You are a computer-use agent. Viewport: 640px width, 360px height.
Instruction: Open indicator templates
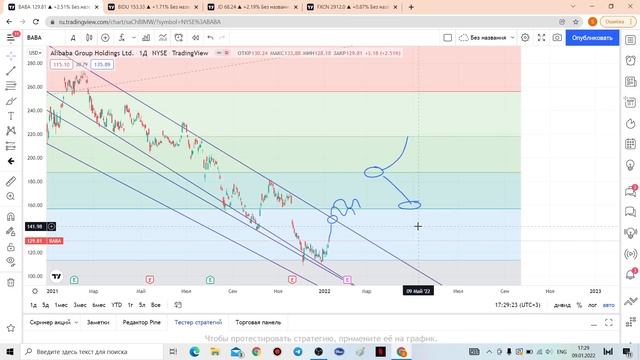click(162, 38)
